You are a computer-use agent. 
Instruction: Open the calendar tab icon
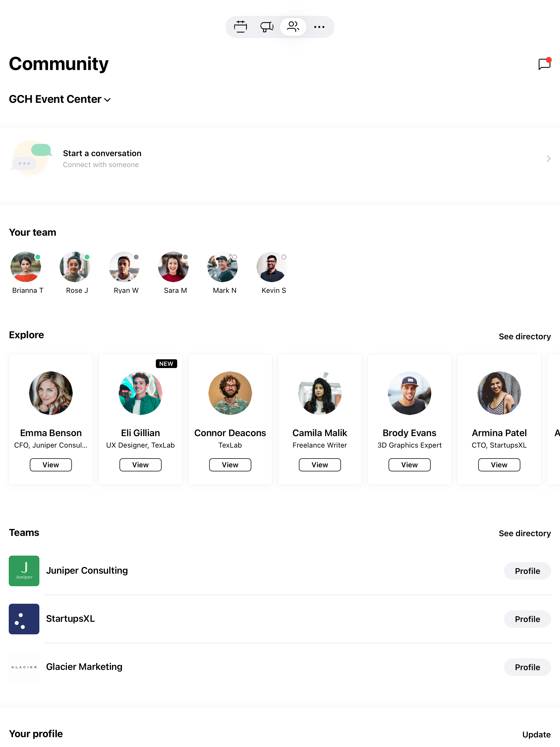240,27
